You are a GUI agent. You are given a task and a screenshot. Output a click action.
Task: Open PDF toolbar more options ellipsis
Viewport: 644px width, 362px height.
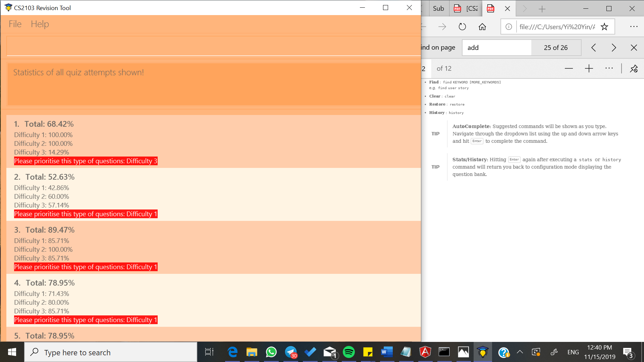[x=609, y=68]
